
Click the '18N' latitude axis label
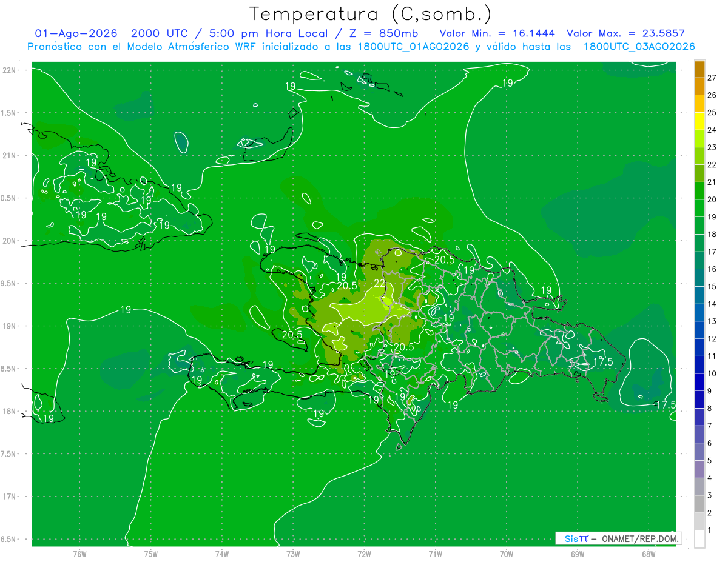coord(10,411)
